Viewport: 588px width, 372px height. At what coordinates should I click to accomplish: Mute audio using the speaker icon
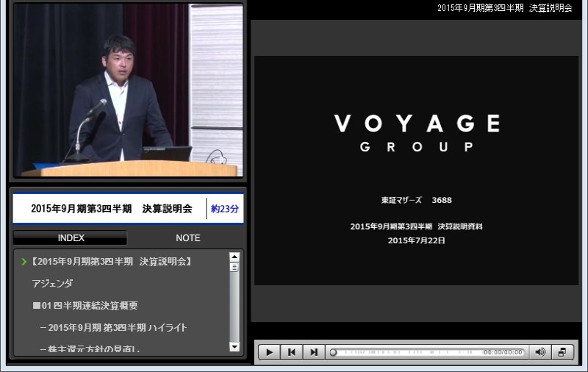click(540, 352)
